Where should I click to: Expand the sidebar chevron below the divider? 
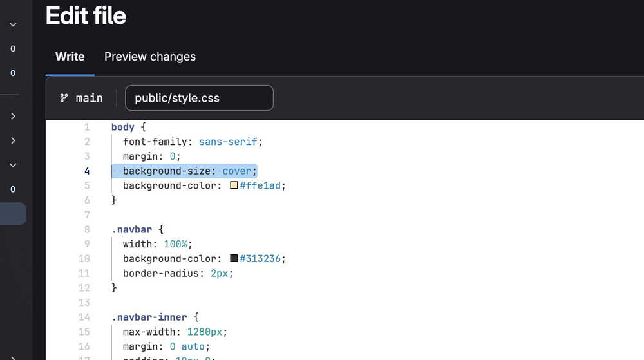click(13, 117)
